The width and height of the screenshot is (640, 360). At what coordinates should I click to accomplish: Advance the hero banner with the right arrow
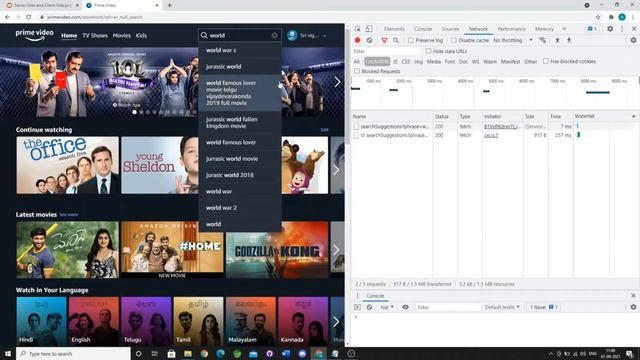click(338, 82)
